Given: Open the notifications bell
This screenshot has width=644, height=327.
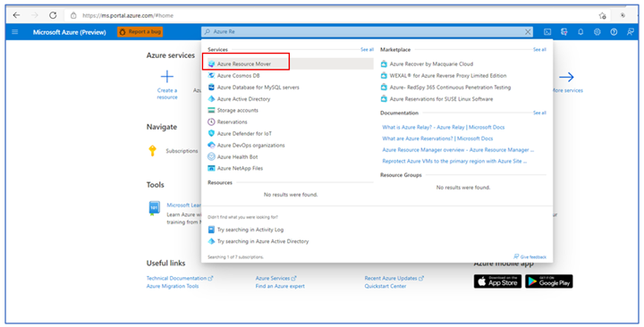Looking at the screenshot, I should coord(580,32).
